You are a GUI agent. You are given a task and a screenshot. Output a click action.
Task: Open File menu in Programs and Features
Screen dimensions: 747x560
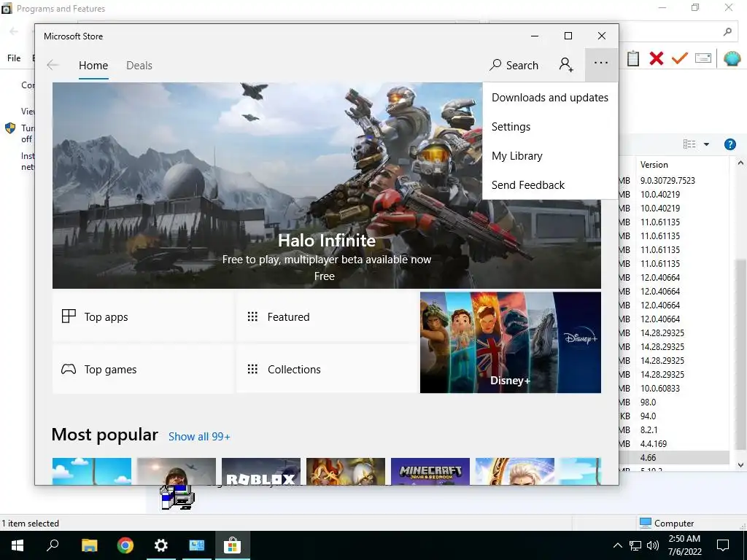click(x=14, y=58)
